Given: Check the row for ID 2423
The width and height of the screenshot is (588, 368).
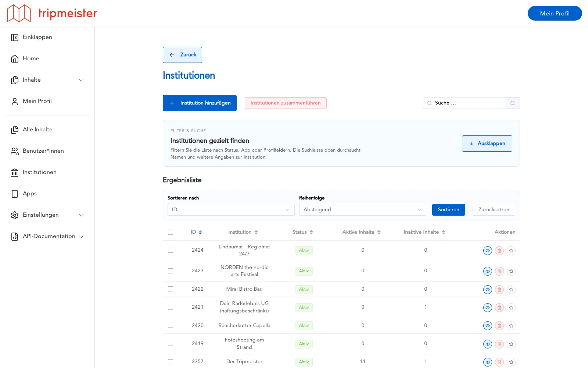Looking at the screenshot, I should (x=171, y=271).
